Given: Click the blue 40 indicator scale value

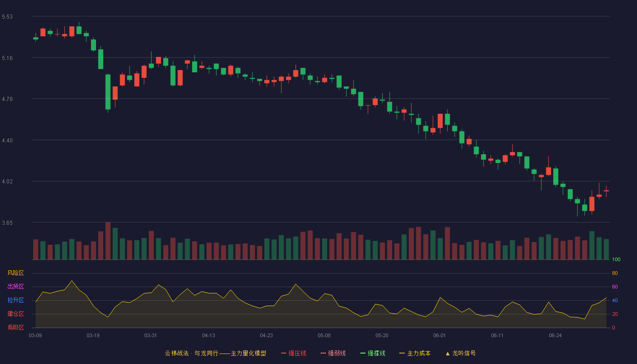Looking at the screenshot, I should click(615, 300).
